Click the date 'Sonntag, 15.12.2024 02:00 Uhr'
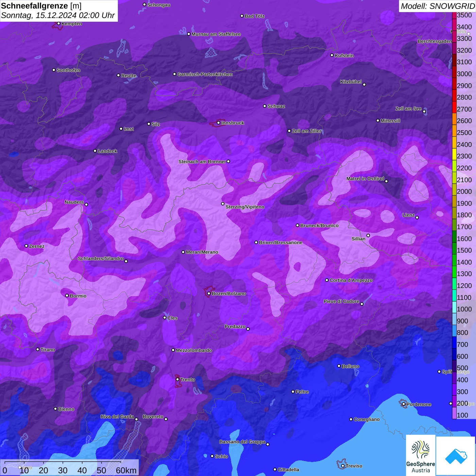The height and width of the screenshot is (476, 476). [x=58, y=15]
